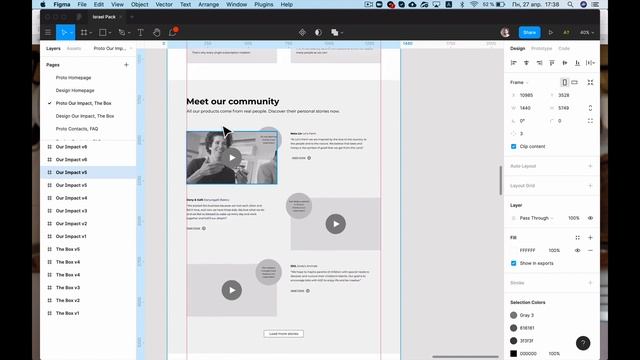
Task: Switch to the Code tab
Action: pos(564,48)
